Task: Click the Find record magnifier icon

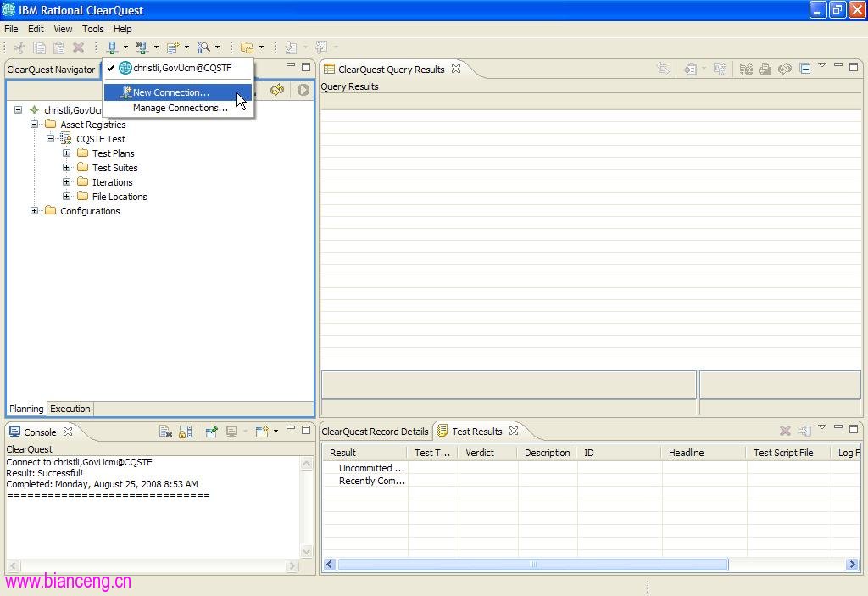Action: [203, 47]
